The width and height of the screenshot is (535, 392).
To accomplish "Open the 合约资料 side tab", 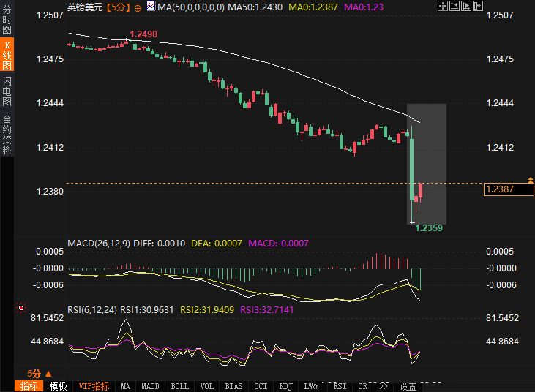I will pyautogui.click(x=7, y=135).
